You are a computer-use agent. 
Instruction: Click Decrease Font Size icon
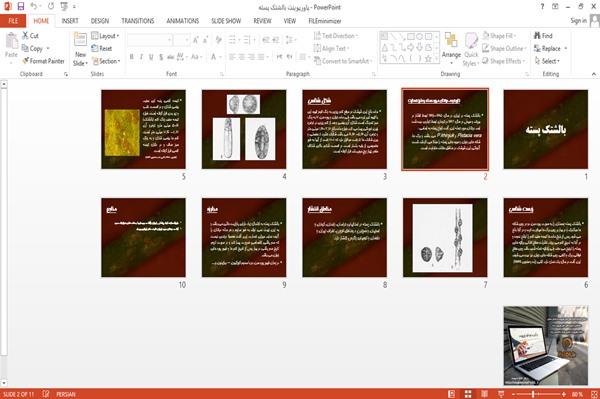(206, 40)
